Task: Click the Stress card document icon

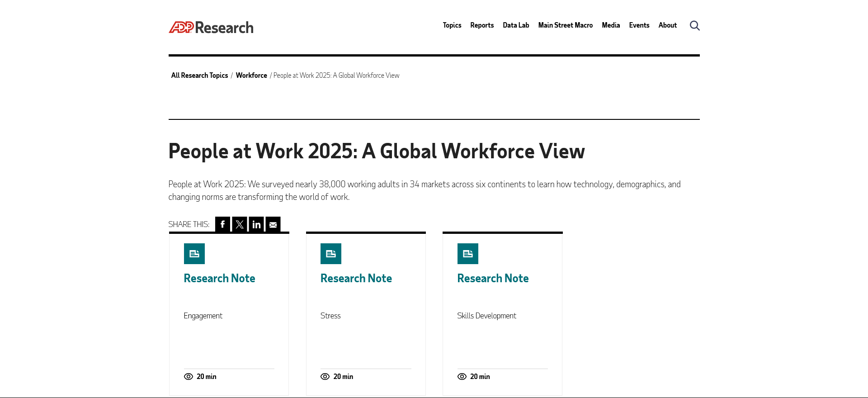Action: (x=331, y=254)
